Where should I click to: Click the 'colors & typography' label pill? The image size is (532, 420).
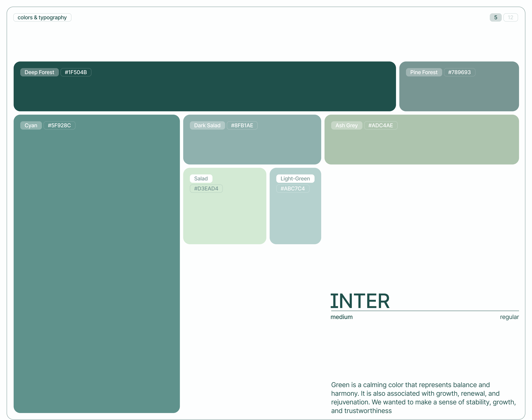coord(42,17)
